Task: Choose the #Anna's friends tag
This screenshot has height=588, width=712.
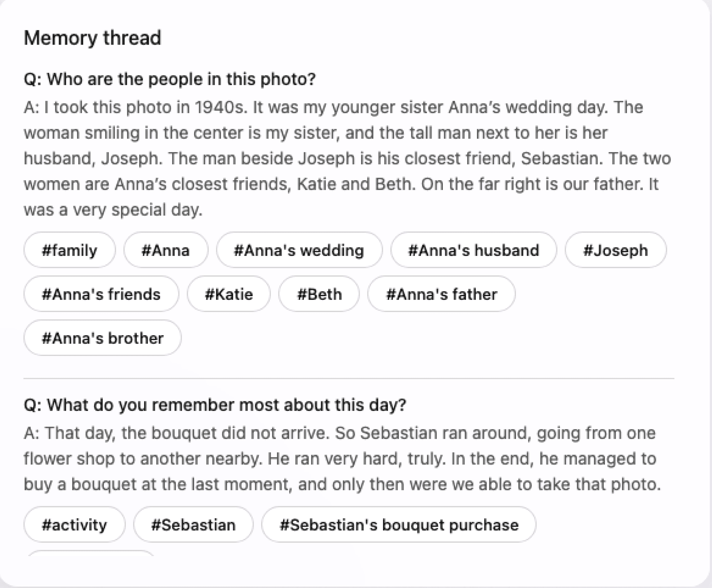Action: point(101,294)
